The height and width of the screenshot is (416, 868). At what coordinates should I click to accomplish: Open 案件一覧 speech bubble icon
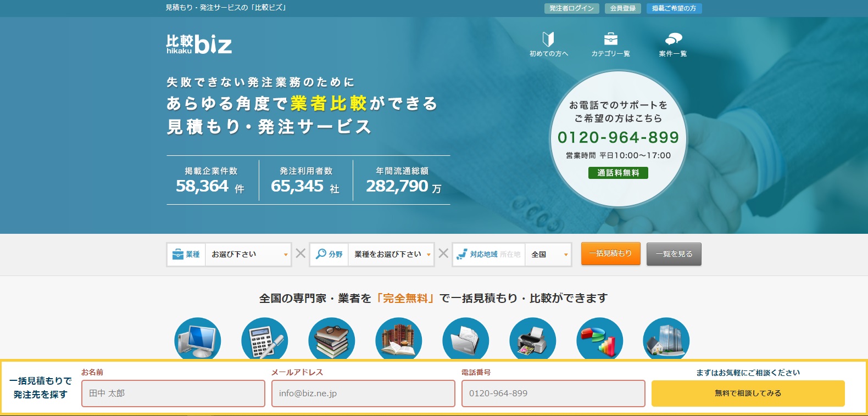[x=673, y=44]
